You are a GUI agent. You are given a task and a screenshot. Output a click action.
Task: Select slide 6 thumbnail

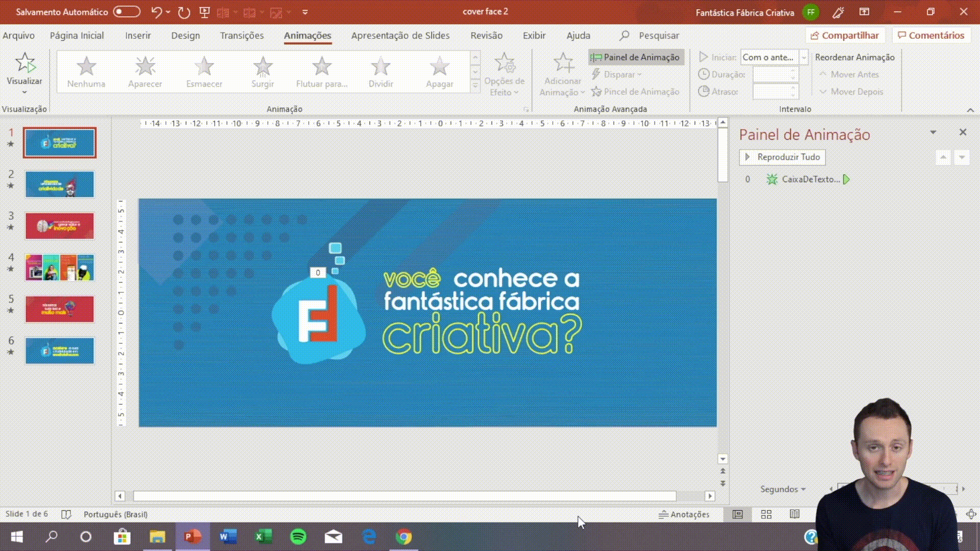(60, 350)
